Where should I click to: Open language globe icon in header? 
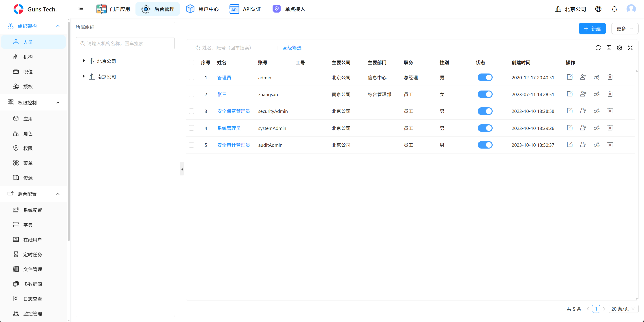click(x=598, y=9)
